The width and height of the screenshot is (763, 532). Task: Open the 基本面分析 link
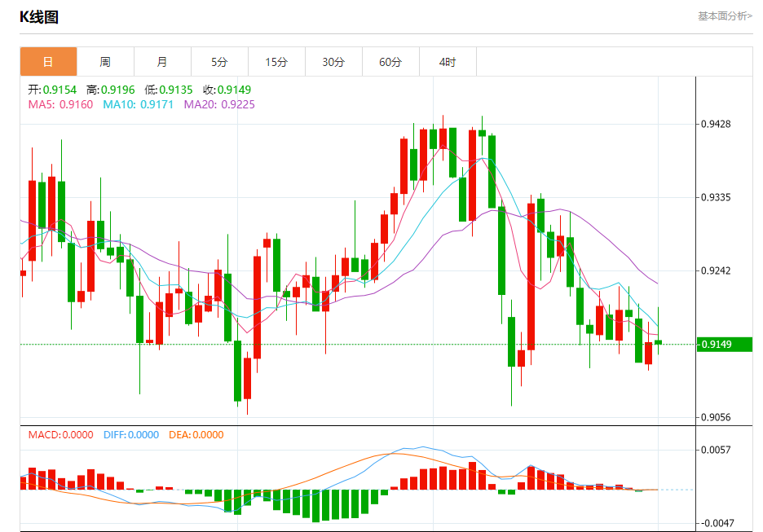(725, 16)
